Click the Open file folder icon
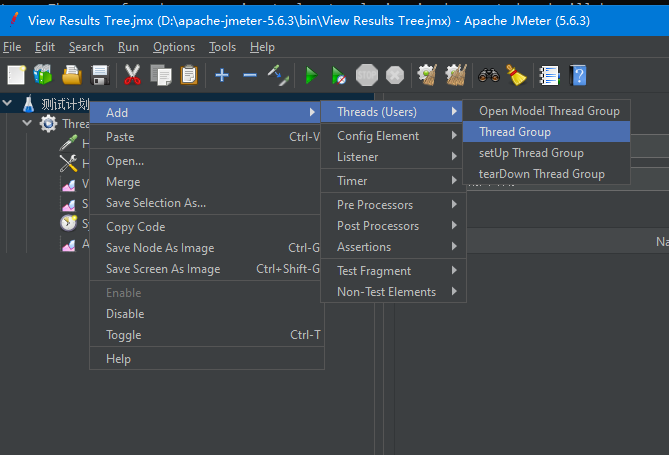The image size is (669, 455). 72,75
